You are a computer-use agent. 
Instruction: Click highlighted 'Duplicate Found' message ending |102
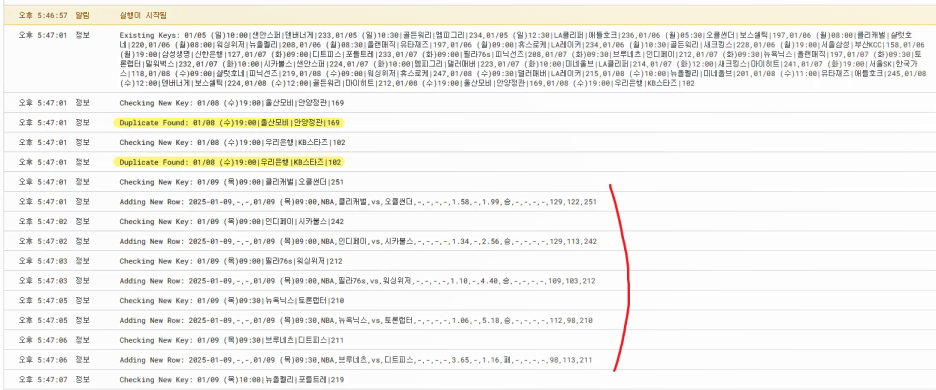click(x=229, y=162)
